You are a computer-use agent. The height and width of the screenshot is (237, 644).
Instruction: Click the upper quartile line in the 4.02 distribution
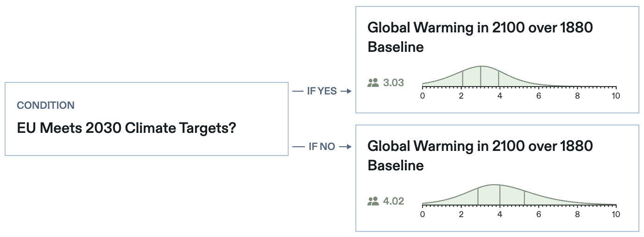click(524, 198)
